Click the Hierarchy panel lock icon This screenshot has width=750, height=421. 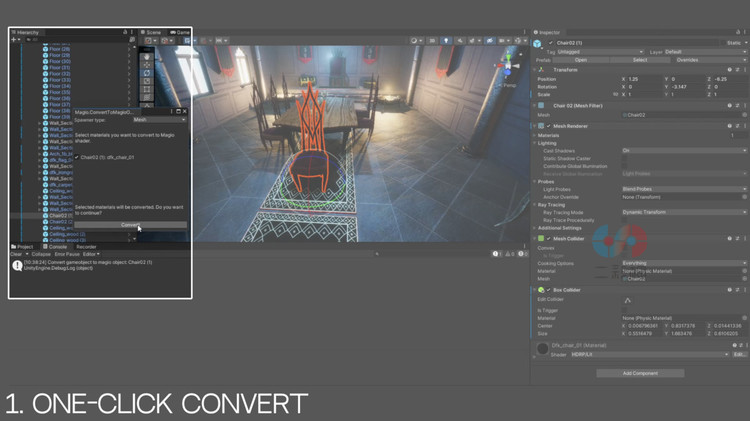(125, 32)
